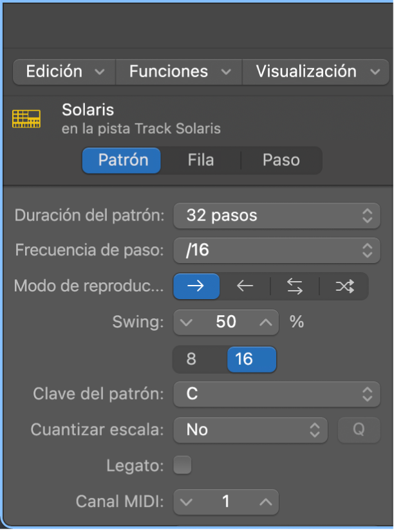This screenshot has width=394, height=532.
Task: Decrease Canal MIDI with down chevron
Action: pyautogui.click(x=187, y=501)
